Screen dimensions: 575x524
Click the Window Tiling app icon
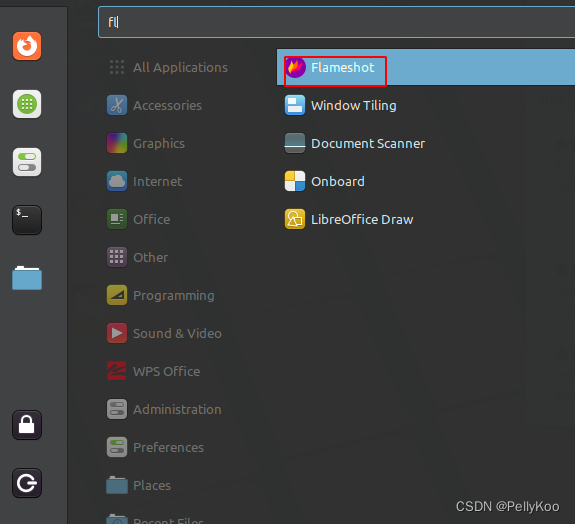(x=295, y=105)
